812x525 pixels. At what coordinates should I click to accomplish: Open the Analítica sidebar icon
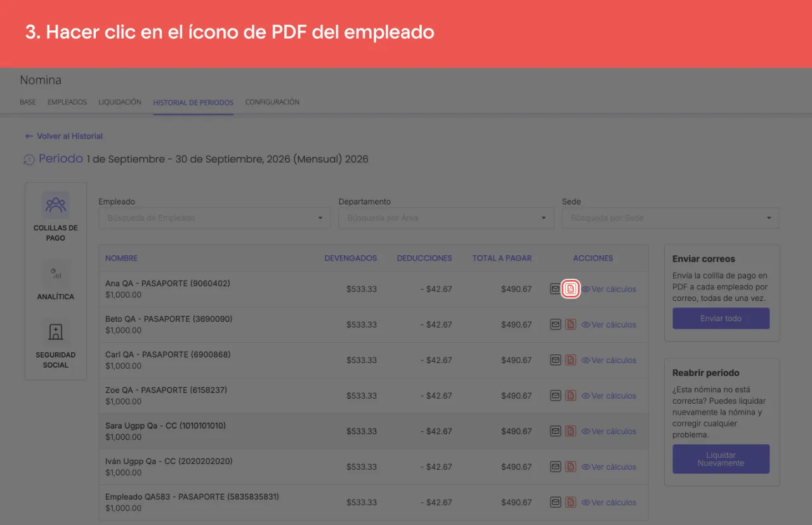(56, 274)
